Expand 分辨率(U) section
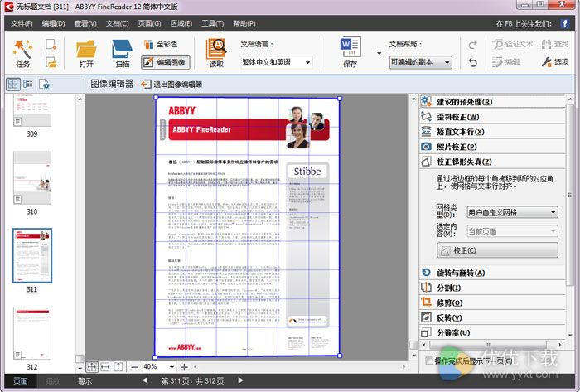580x392 pixels. tap(492, 332)
